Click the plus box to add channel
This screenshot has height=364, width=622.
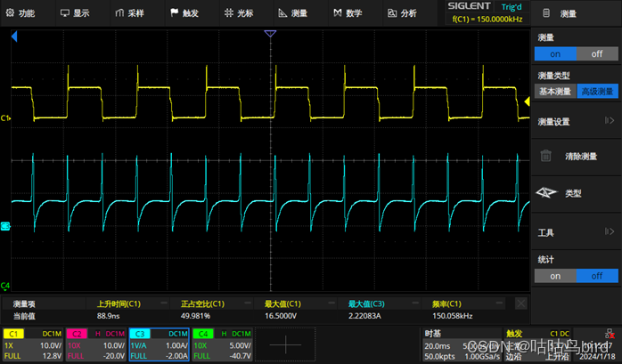[285, 344]
